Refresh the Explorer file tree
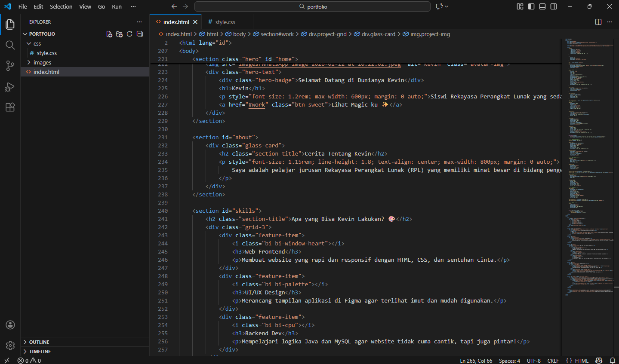Screen dimensions: 619x364 pos(129,34)
